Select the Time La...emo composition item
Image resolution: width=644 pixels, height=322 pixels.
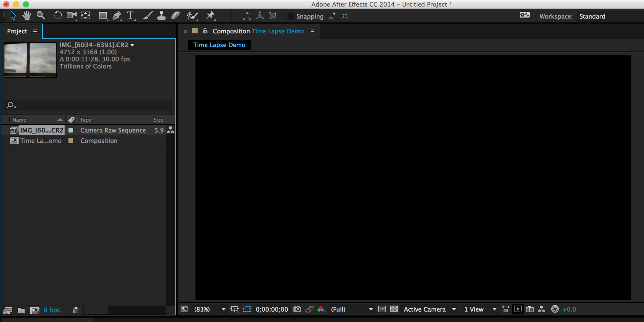(41, 141)
